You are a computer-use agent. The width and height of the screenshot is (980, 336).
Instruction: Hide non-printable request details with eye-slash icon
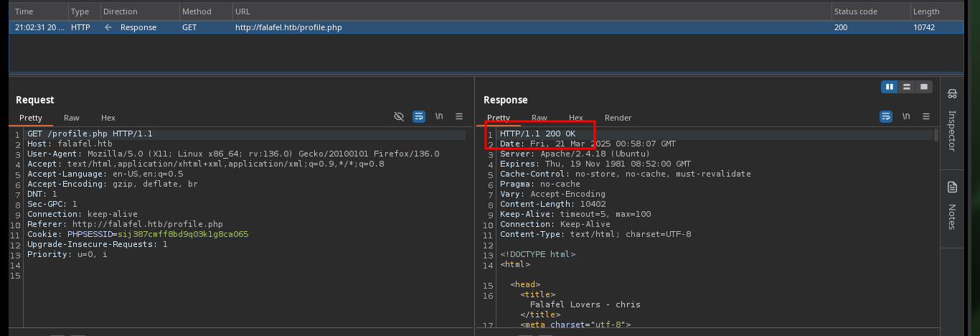(399, 116)
